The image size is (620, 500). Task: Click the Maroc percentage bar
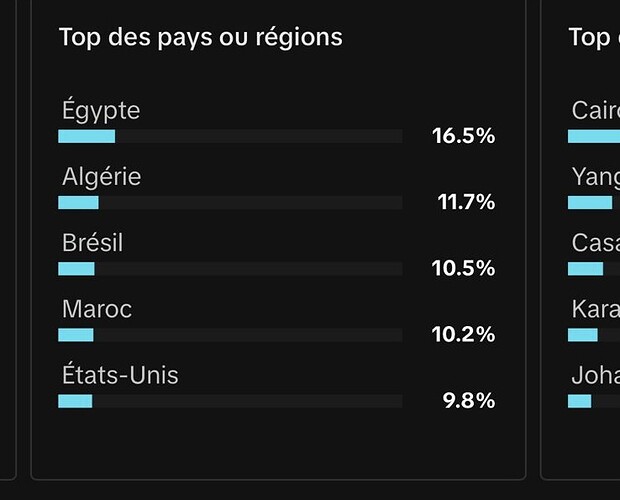[230, 335]
